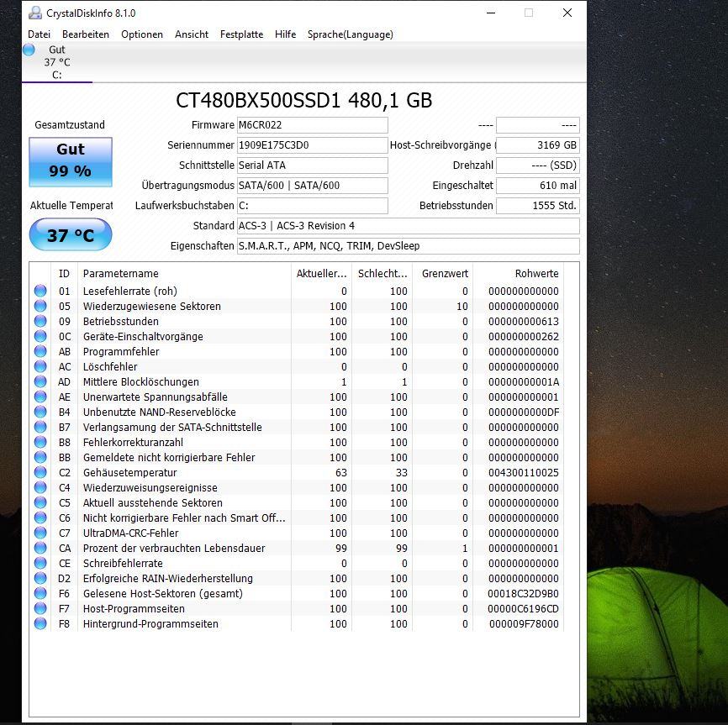Click raw value 00018C32D9B0
This screenshot has height=725, width=728.
click(x=523, y=594)
